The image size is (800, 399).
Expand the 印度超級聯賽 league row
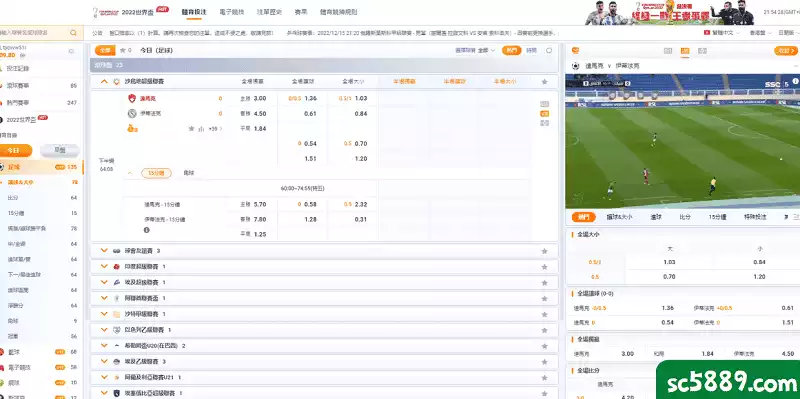point(104,266)
